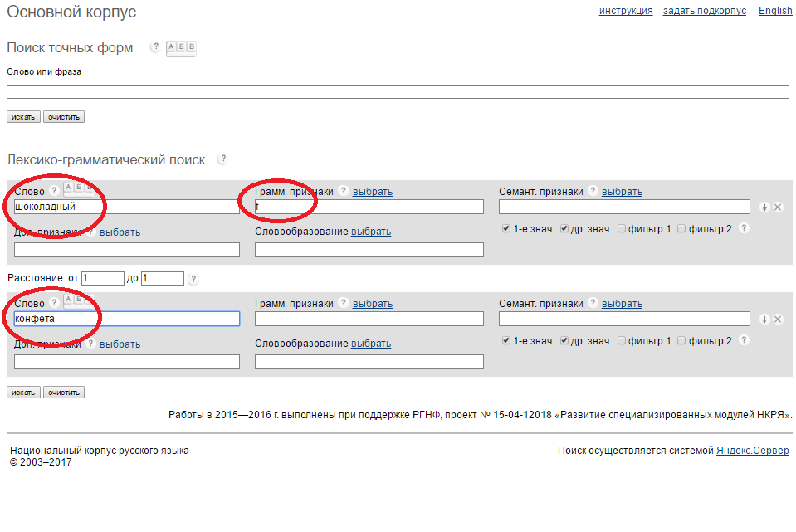Click help icon after фильтр 2 in second row
The image size is (796, 532).
pyautogui.click(x=744, y=340)
